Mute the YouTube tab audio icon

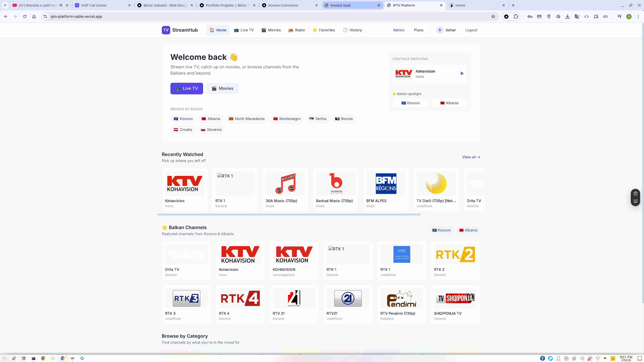point(61,5)
